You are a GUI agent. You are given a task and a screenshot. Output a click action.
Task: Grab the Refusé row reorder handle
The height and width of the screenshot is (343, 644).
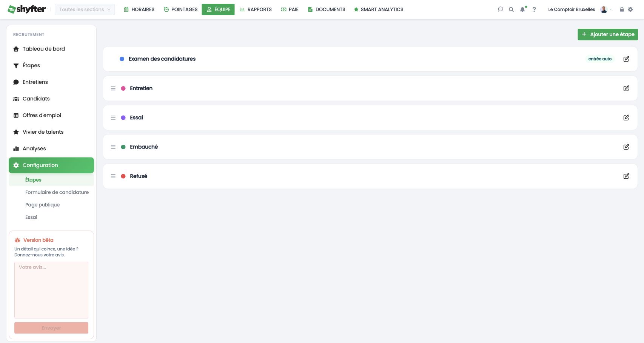(x=113, y=176)
